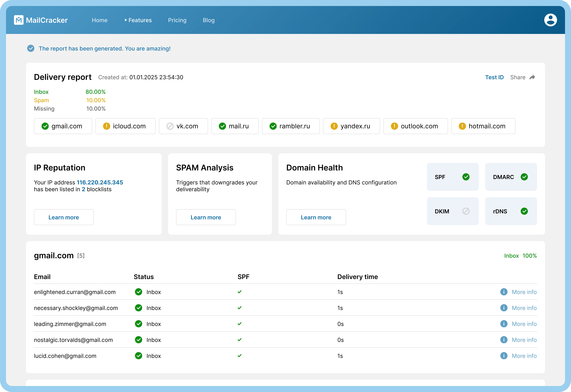Open More info for leading.zimmer@gmail.com
The image size is (571, 392).
pyautogui.click(x=524, y=324)
